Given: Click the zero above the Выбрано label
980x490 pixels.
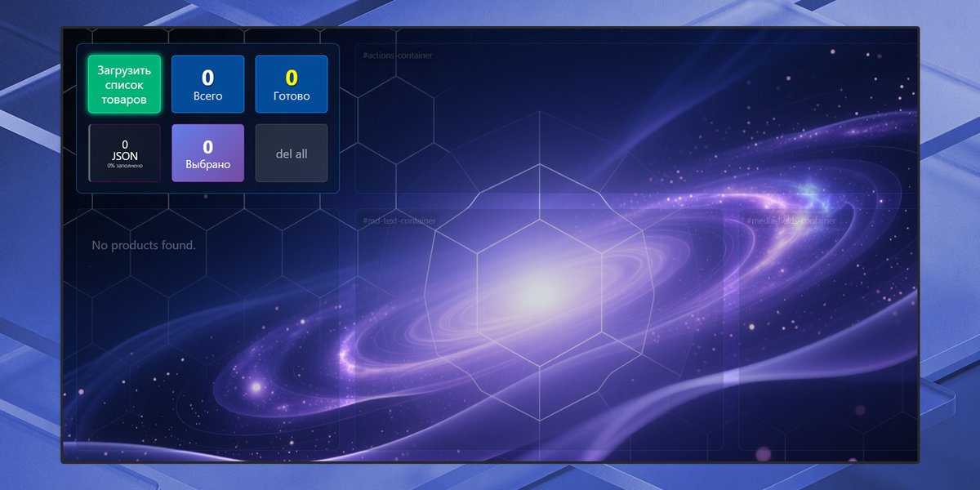Looking at the screenshot, I should [x=207, y=146].
